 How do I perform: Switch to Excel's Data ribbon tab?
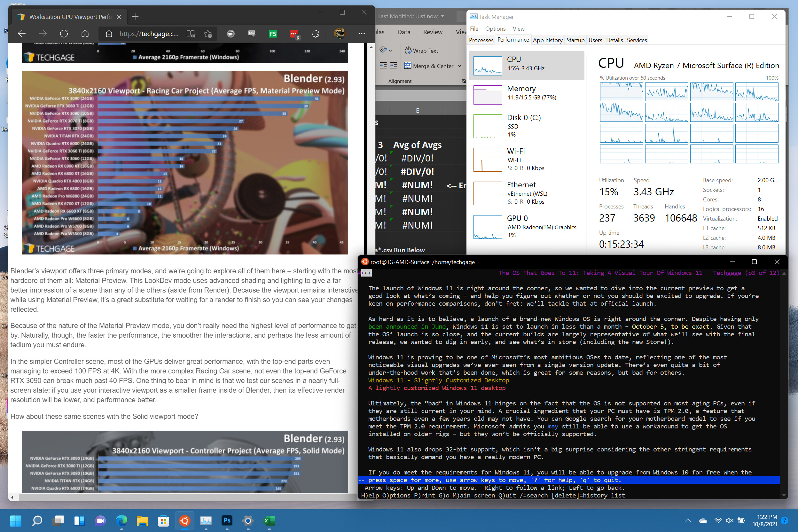click(404, 32)
